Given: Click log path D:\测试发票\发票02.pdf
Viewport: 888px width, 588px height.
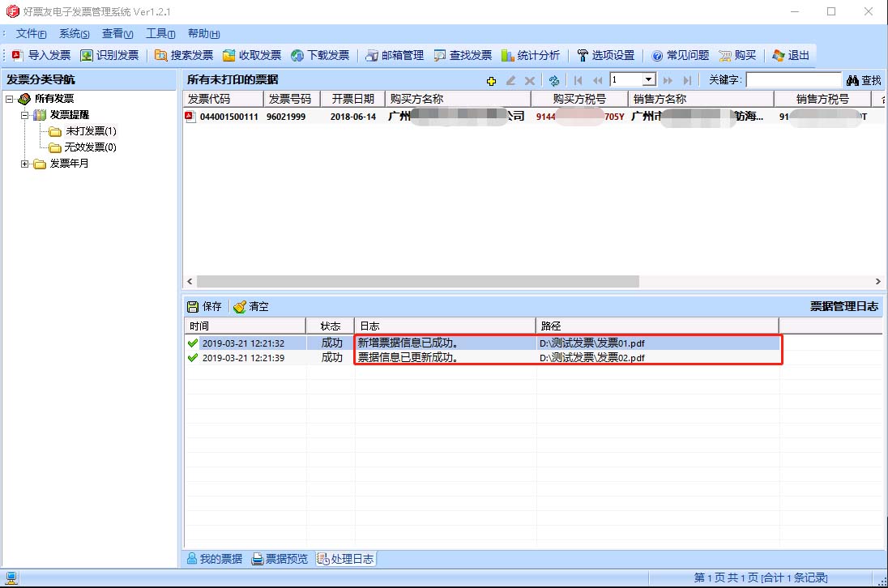Looking at the screenshot, I should tap(591, 358).
